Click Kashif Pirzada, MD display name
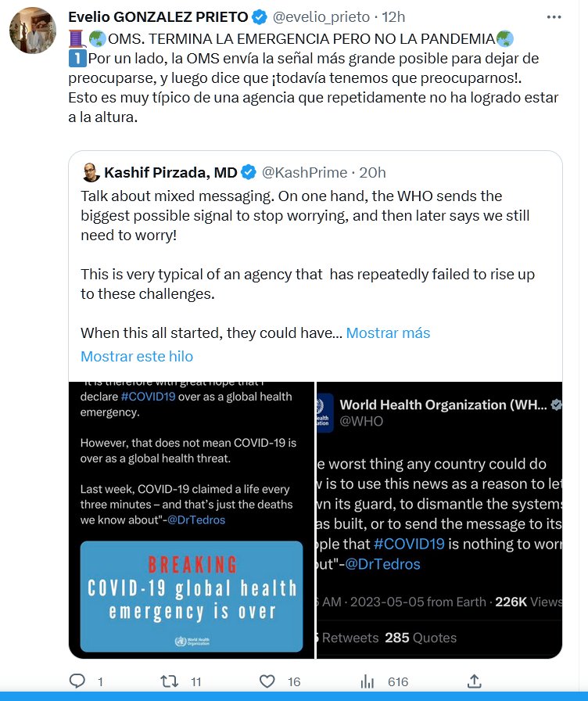This screenshot has width=588, height=701. [x=170, y=172]
